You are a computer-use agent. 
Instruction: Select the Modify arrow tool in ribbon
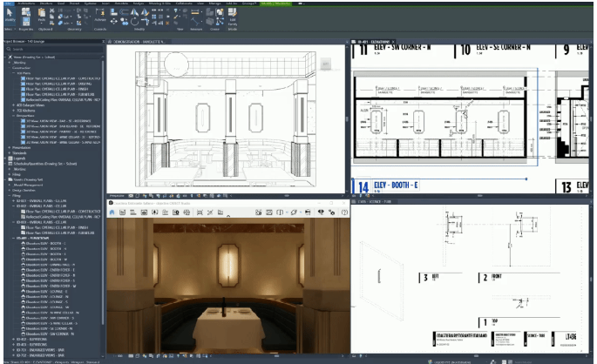(x=9, y=16)
